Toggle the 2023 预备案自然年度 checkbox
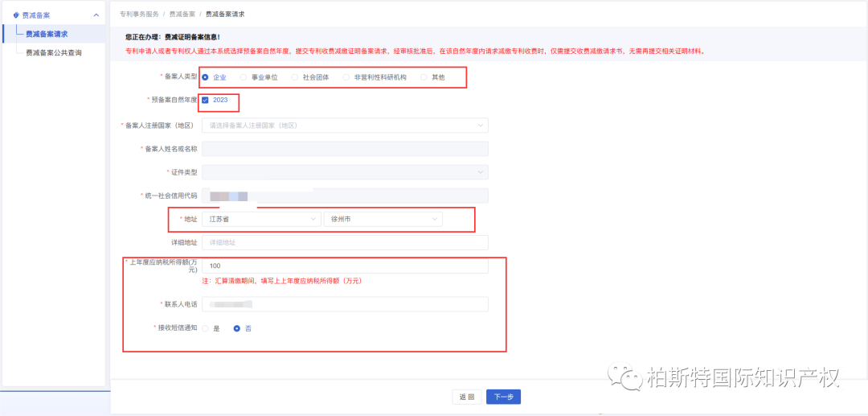This screenshot has height=416, width=868. pyautogui.click(x=206, y=101)
